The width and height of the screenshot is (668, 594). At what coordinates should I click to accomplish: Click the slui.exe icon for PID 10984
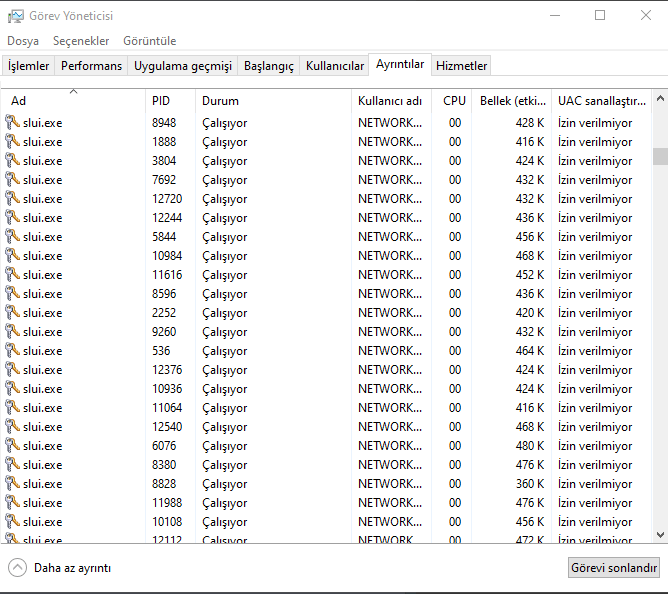12,256
